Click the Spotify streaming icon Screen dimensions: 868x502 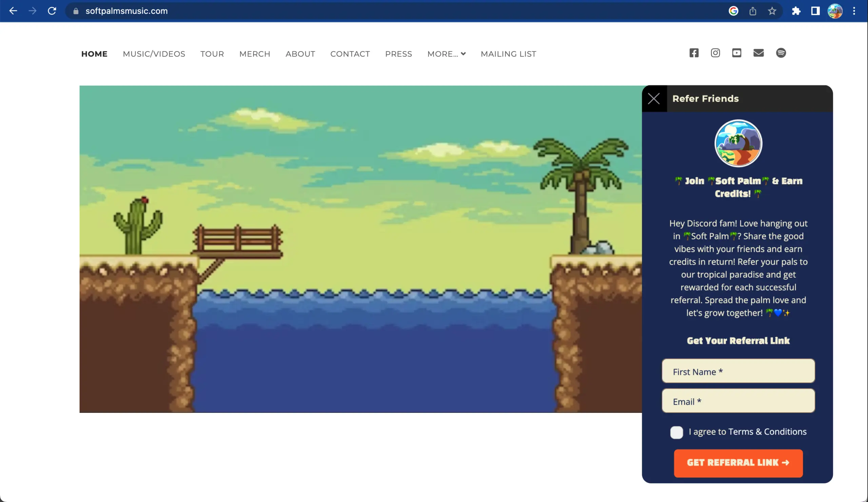click(x=781, y=53)
